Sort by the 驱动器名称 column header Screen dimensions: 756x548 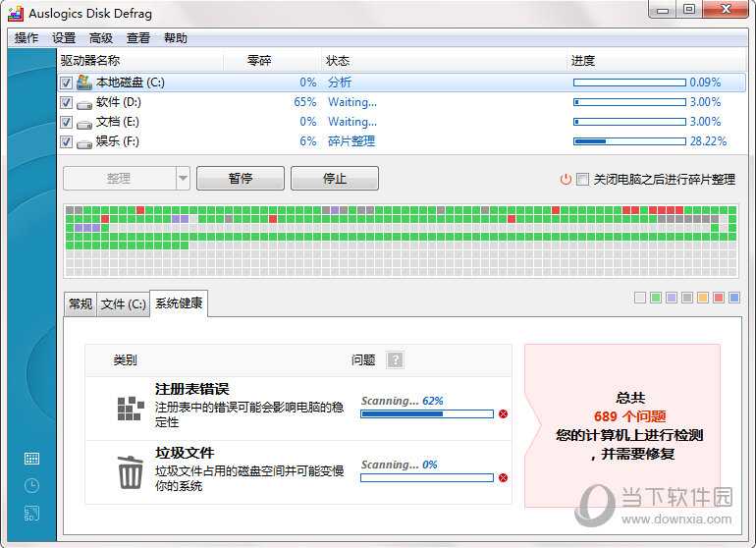point(139,60)
